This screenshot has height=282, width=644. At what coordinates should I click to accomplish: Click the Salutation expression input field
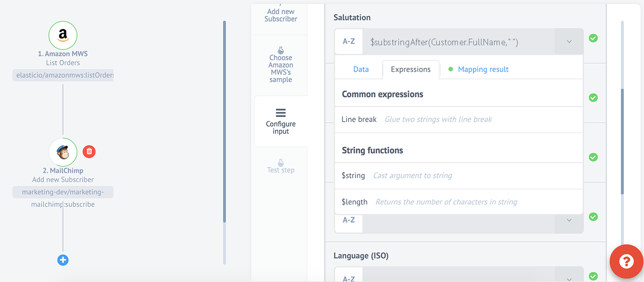459,42
